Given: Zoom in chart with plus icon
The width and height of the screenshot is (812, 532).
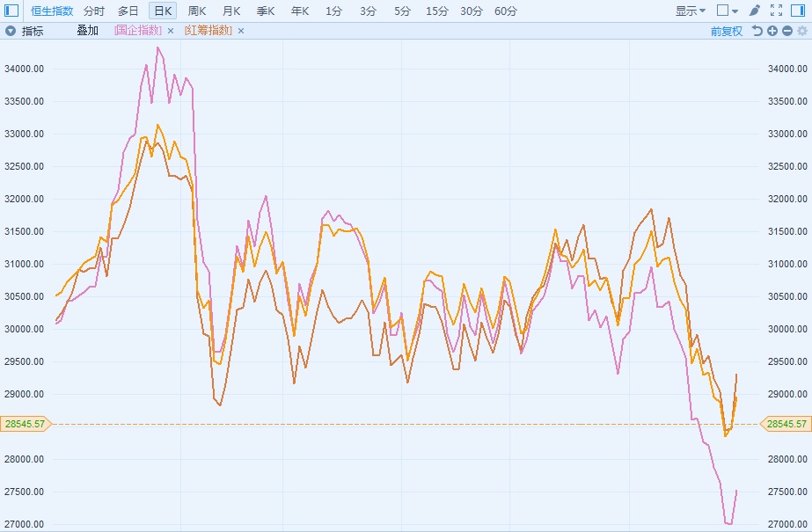Looking at the screenshot, I should click(x=772, y=31).
